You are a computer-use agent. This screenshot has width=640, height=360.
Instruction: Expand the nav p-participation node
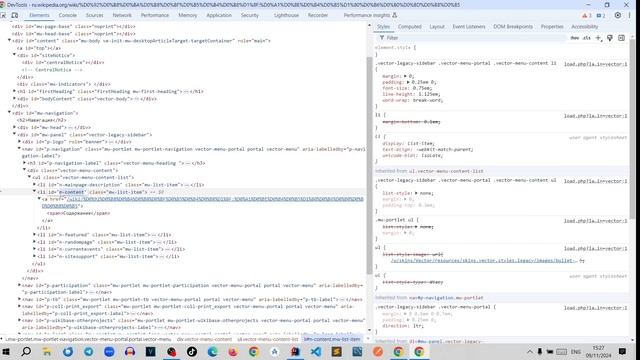pos(19,285)
